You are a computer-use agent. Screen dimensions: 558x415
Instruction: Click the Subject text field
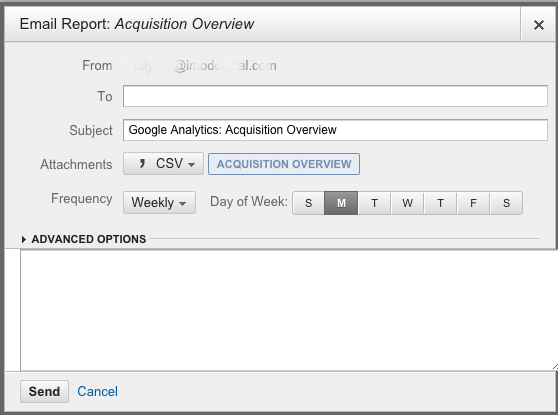tap(335, 130)
